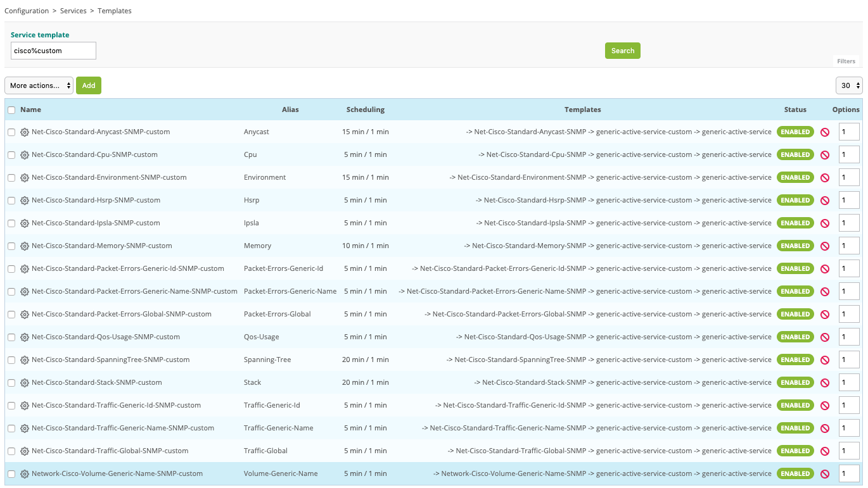
Task: Check the Net-Cisco-Standard-Anycast-SNMP-custom row checkbox
Action: pyautogui.click(x=11, y=132)
